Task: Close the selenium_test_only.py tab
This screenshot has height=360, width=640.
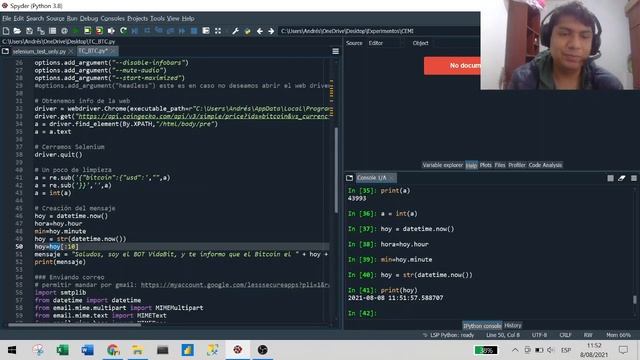Action: [x=71, y=51]
